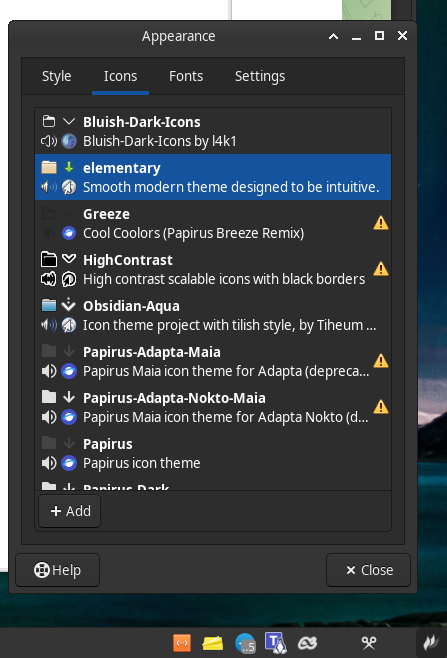The image size is (447, 658).
Task: Click Papirus-Adapta-Nokto-Maia warning triangle icon
Action: point(381,407)
